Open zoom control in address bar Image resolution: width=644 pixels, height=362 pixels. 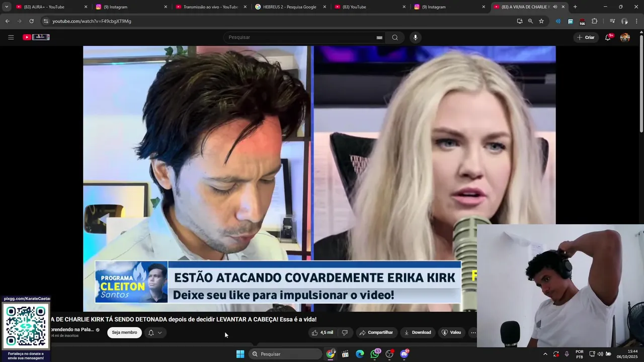point(530,21)
